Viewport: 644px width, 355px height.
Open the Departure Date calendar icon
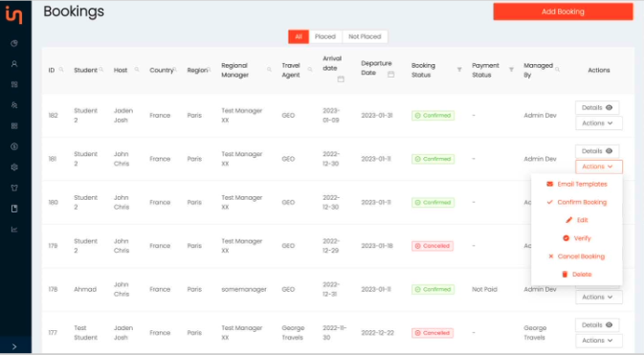click(391, 74)
